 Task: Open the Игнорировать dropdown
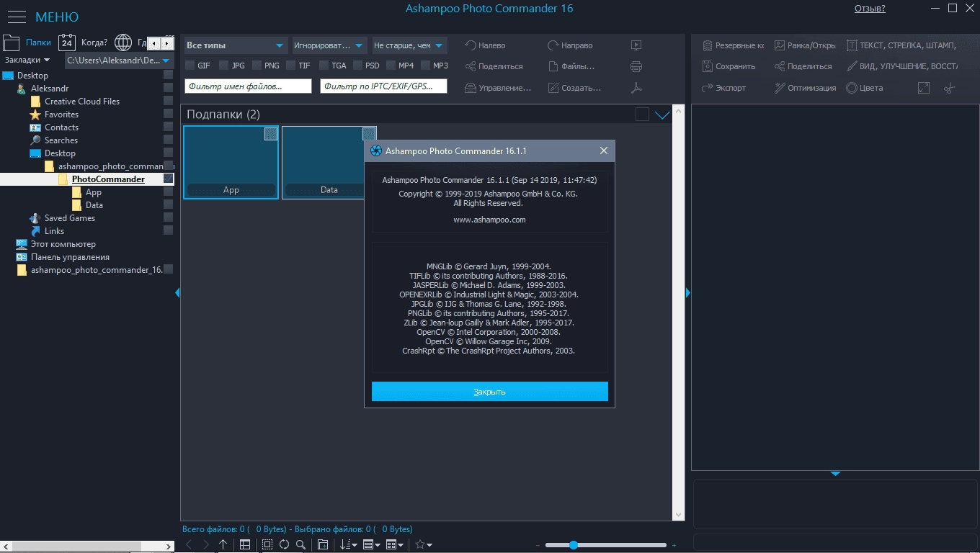pyautogui.click(x=329, y=45)
